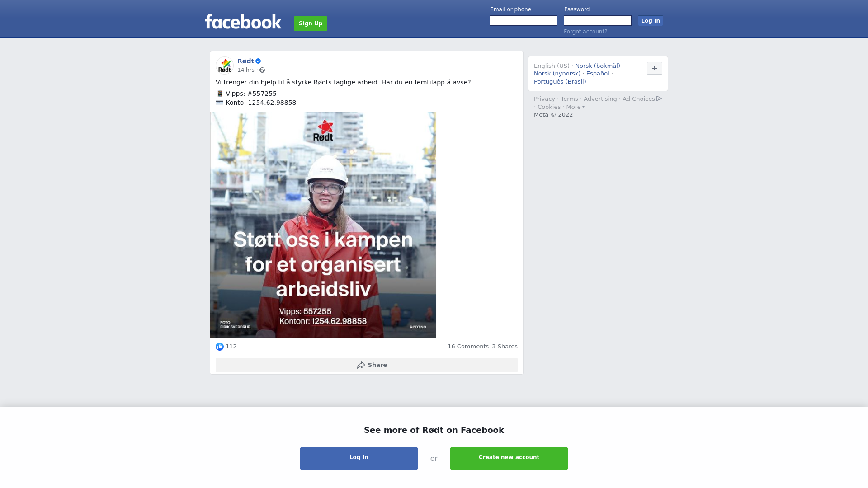This screenshot has height=488, width=868.
Task: Open the Privacy footer link
Action: (544, 99)
